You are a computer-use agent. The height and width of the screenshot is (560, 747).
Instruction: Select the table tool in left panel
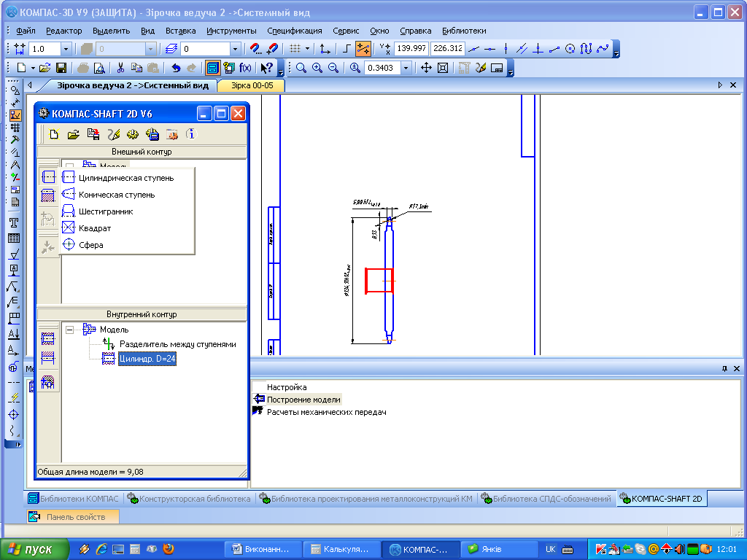point(14,238)
